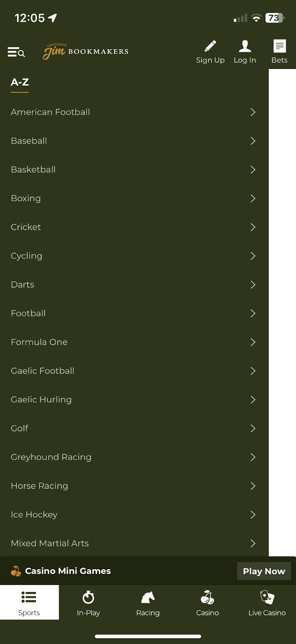Open the Football sport entry

28,313
